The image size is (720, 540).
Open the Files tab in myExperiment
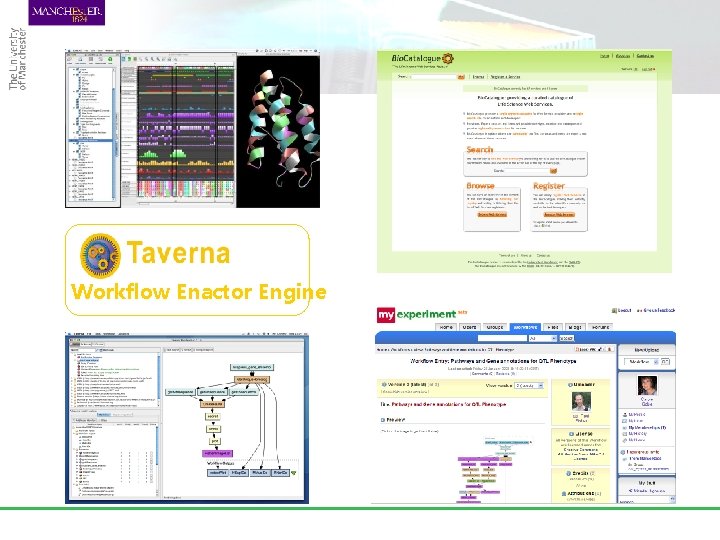point(552,327)
